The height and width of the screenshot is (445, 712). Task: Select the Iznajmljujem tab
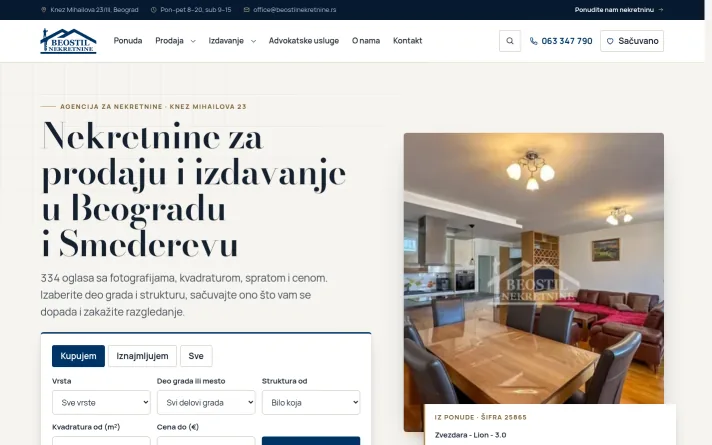point(142,356)
